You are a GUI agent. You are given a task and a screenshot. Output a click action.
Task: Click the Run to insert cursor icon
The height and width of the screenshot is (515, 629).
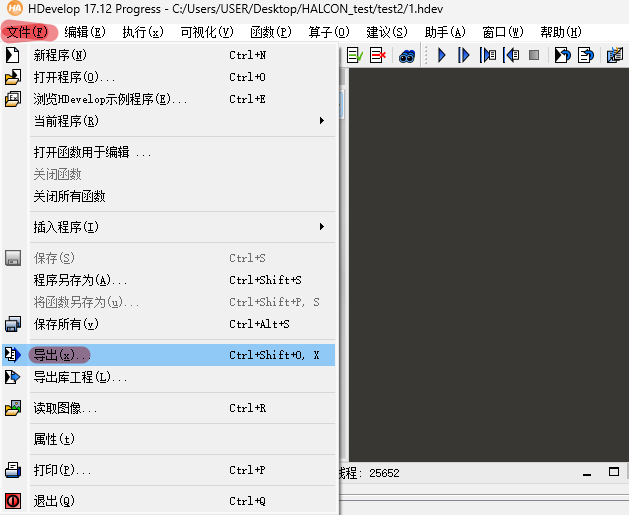(463, 55)
